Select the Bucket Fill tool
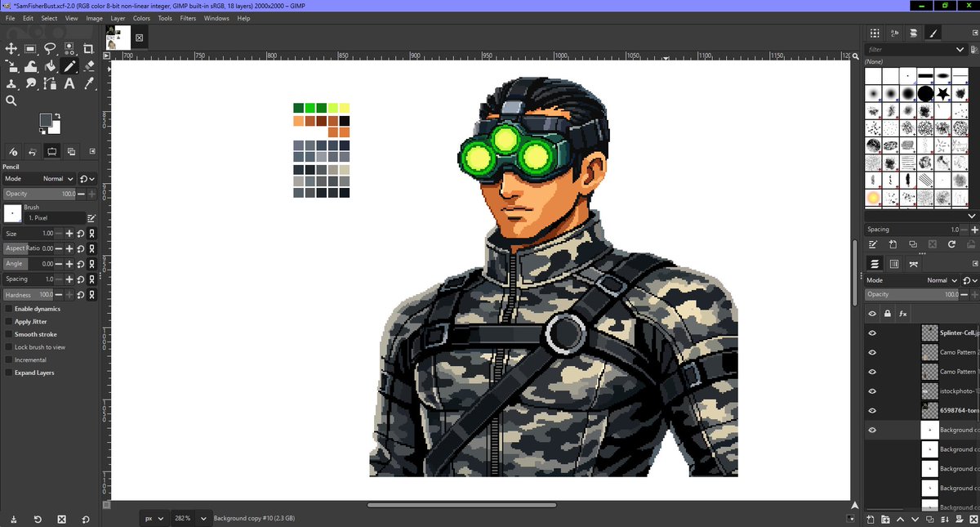This screenshot has width=980, height=527. click(x=51, y=65)
